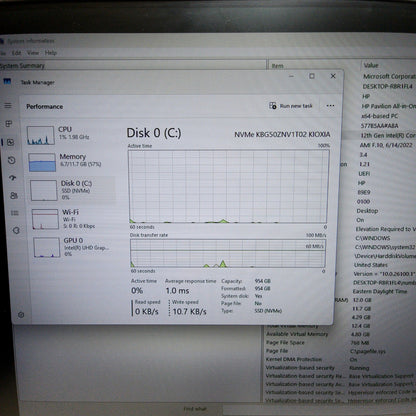Open the Startup apps sidebar icon

tap(13, 178)
